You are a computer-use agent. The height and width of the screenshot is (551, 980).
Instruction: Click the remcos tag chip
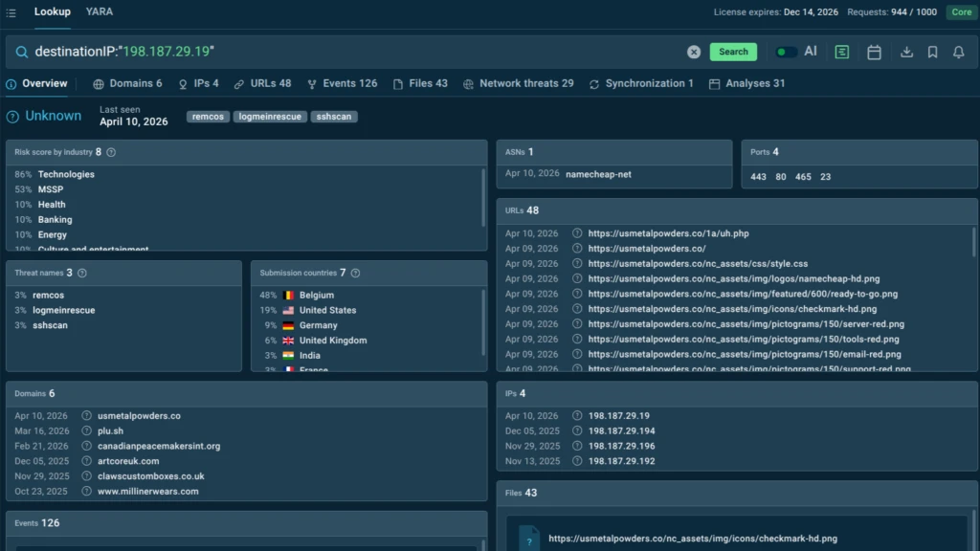[207, 117]
